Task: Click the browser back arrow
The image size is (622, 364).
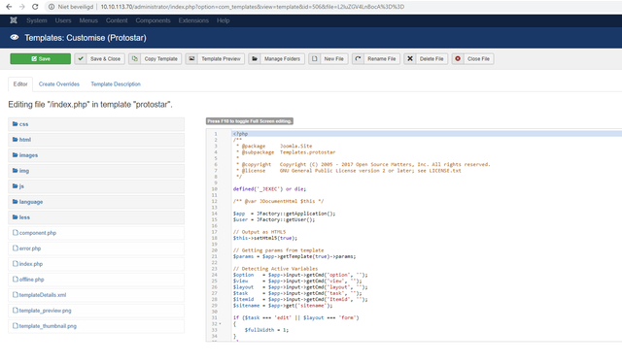Action: point(9,7)
